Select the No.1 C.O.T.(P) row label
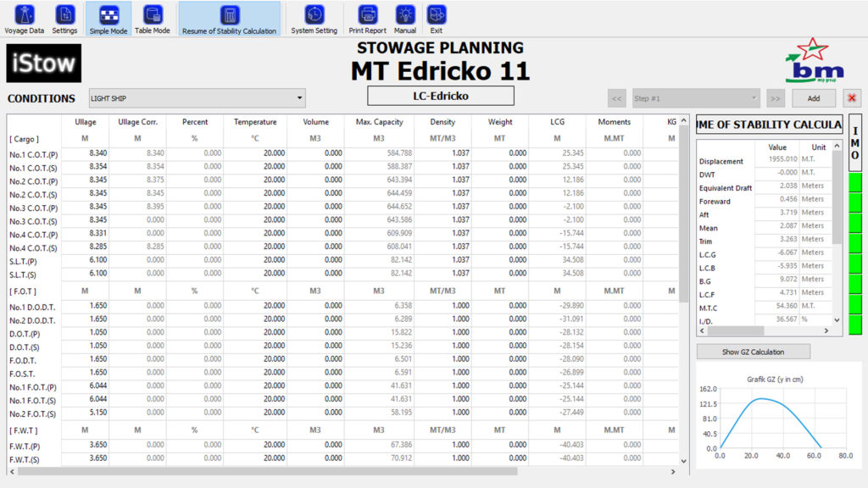The image size is (868, 488). (x=34, y=154)
